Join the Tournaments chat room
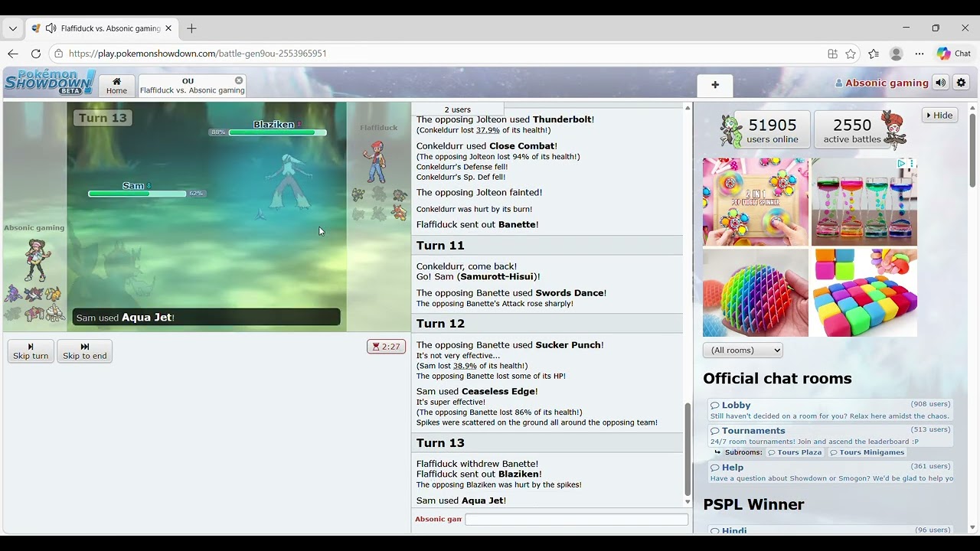Viewport: 980px width, 551px height. pos(830,435)
